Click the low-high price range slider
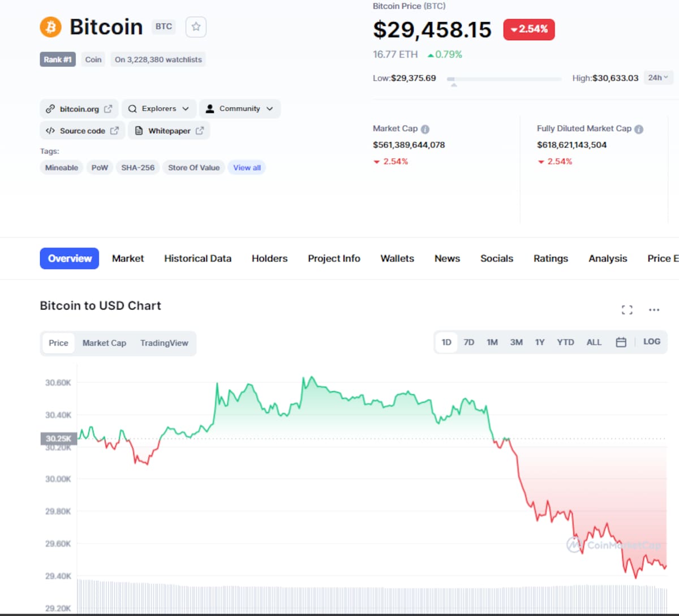The height and width of the screenshot is (616, 679). (x=504, y=80)
